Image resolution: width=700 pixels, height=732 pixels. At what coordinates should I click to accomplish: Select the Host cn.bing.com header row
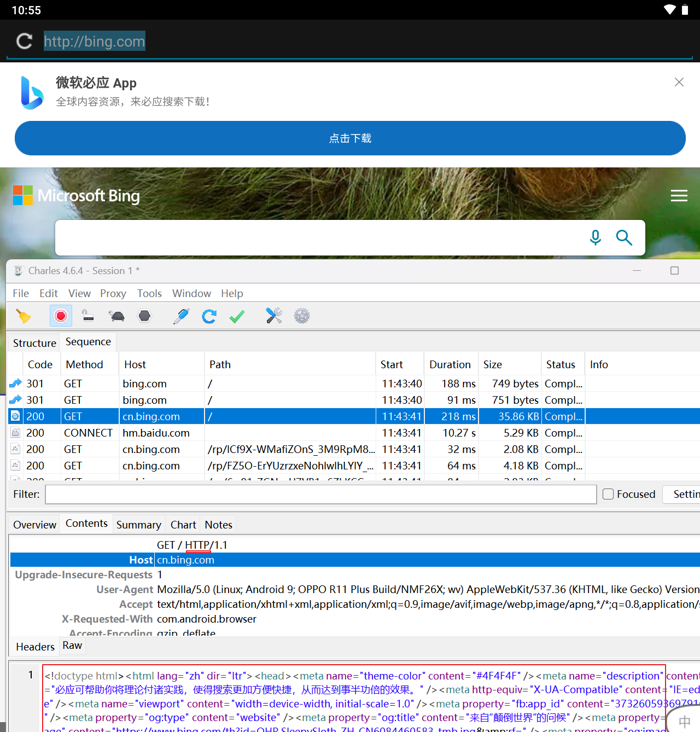(355, 560)
